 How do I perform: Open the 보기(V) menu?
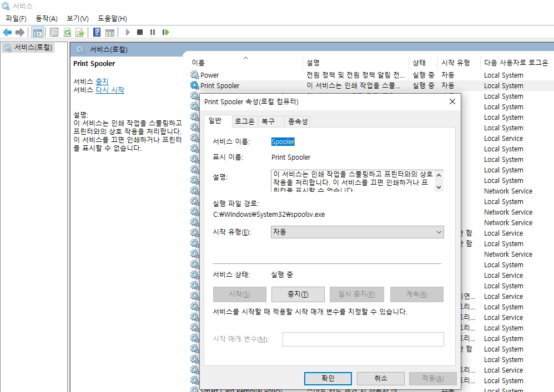pos(77,18)
